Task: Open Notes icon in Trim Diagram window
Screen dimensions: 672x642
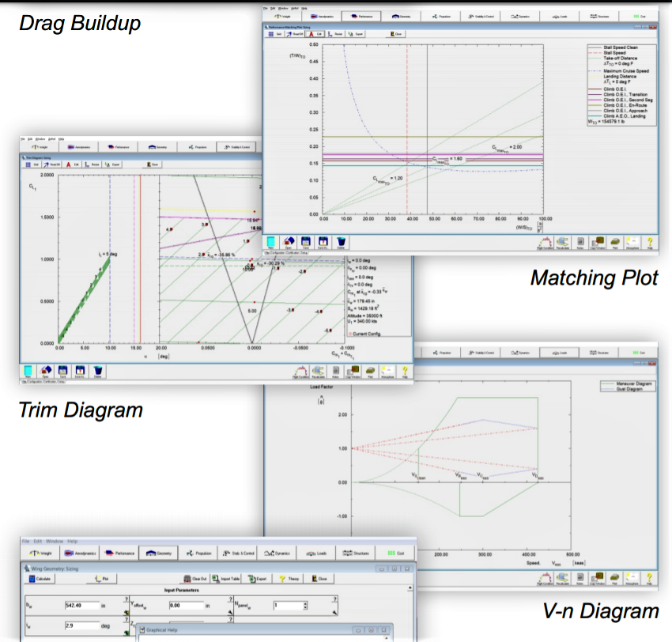Action: click(335, 372)
